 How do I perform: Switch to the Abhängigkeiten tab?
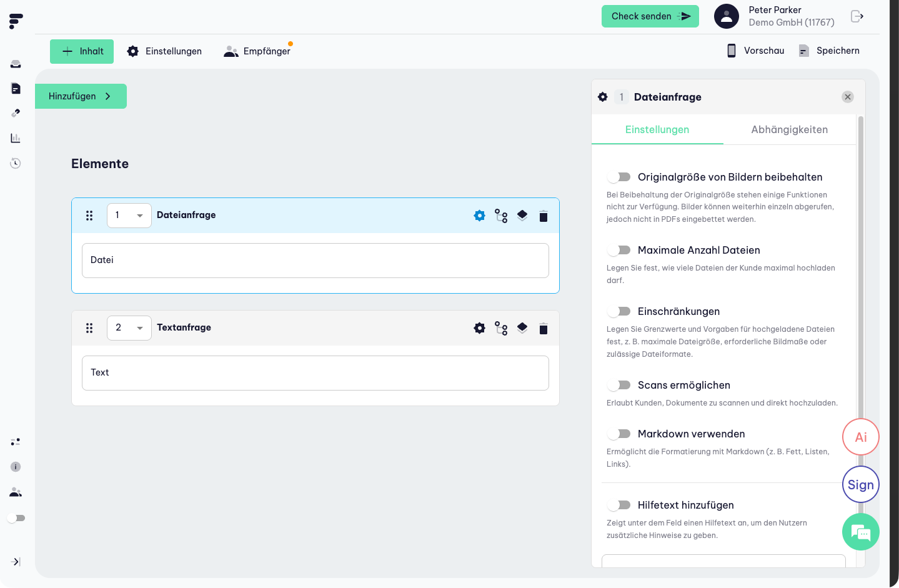point(789,129)
